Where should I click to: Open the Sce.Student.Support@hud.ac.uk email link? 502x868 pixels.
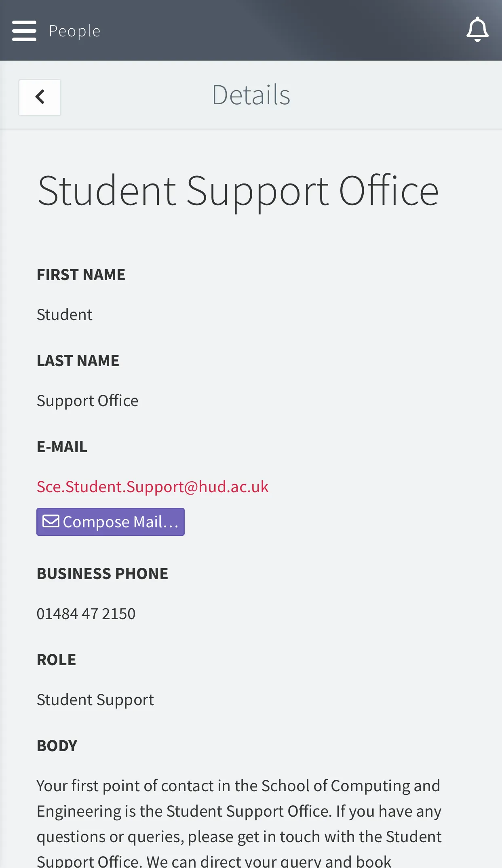[152, 487]
